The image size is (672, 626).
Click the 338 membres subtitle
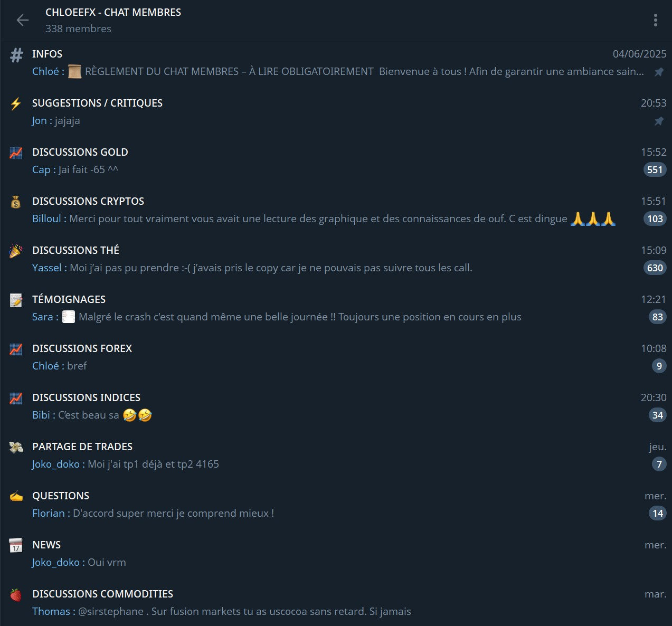(78, 29)
